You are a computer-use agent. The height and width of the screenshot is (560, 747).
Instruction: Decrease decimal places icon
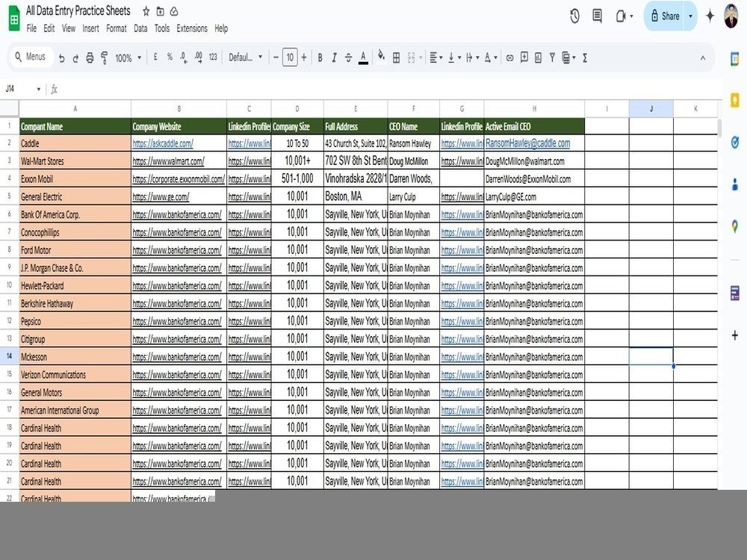click(184, 57)
